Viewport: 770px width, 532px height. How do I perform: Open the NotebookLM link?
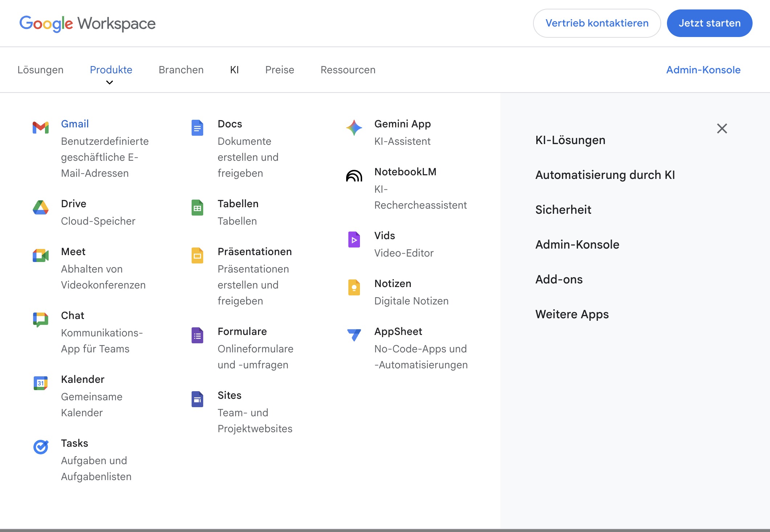click(x=405, y=172)
